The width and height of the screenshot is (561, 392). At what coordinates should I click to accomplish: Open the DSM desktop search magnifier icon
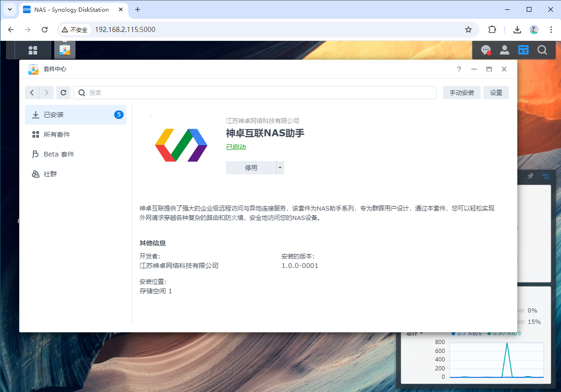tap(542, 50)
